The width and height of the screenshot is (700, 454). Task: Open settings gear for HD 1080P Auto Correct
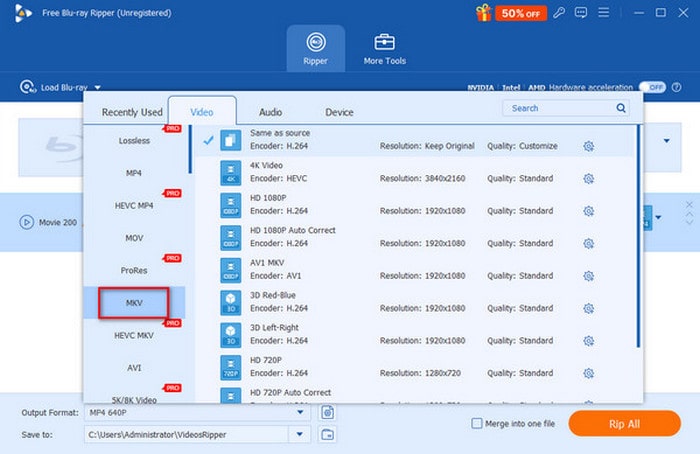[x=588, y=243]
